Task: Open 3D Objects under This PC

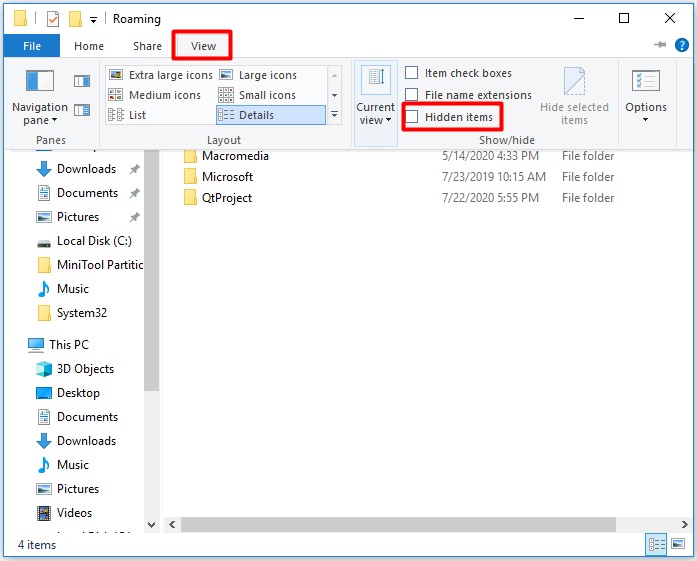Action: (74, 369)
